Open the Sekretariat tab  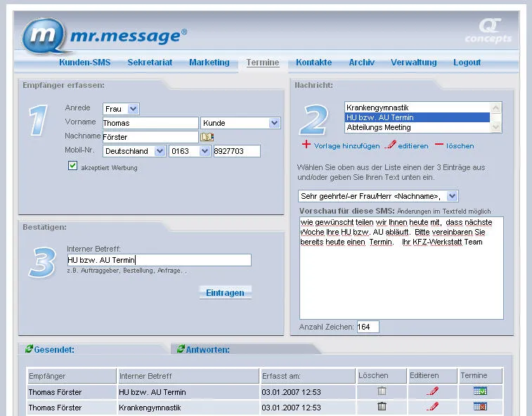pos(150,63)
